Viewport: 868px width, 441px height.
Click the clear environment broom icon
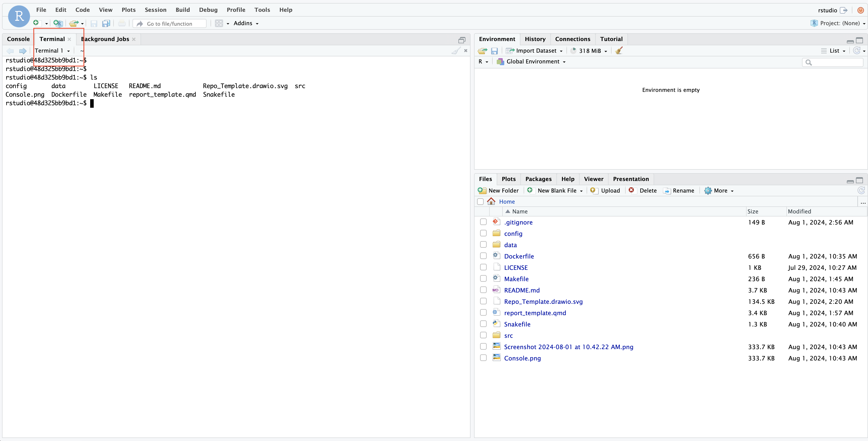(619, 51)
